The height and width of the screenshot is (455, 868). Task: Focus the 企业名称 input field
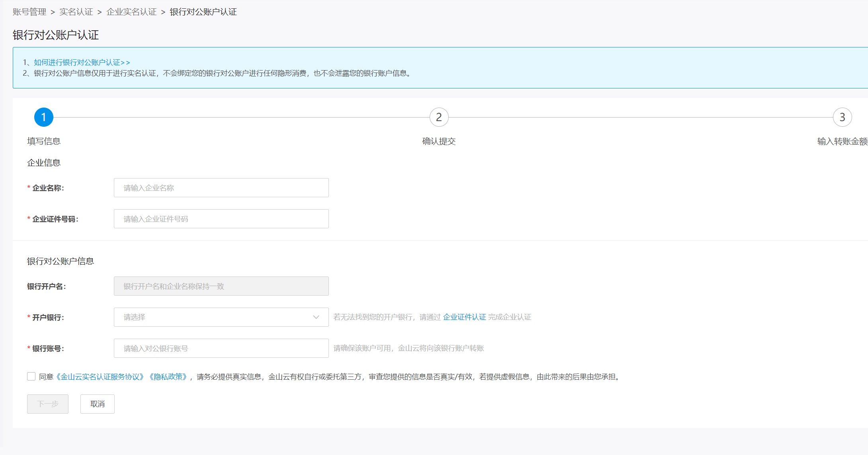click(221, 188)
